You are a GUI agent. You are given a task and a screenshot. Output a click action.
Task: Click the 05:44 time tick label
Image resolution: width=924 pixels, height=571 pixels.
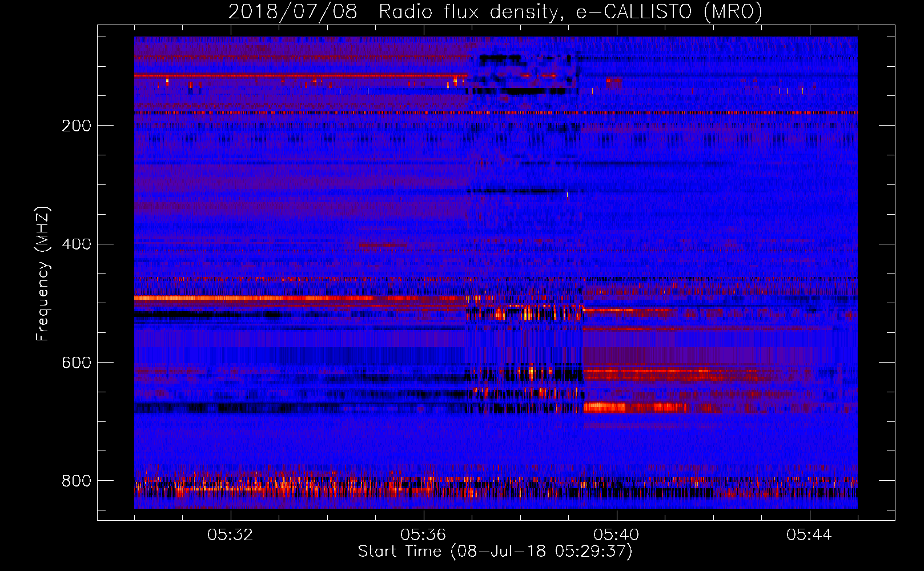[x=809, y=535]
